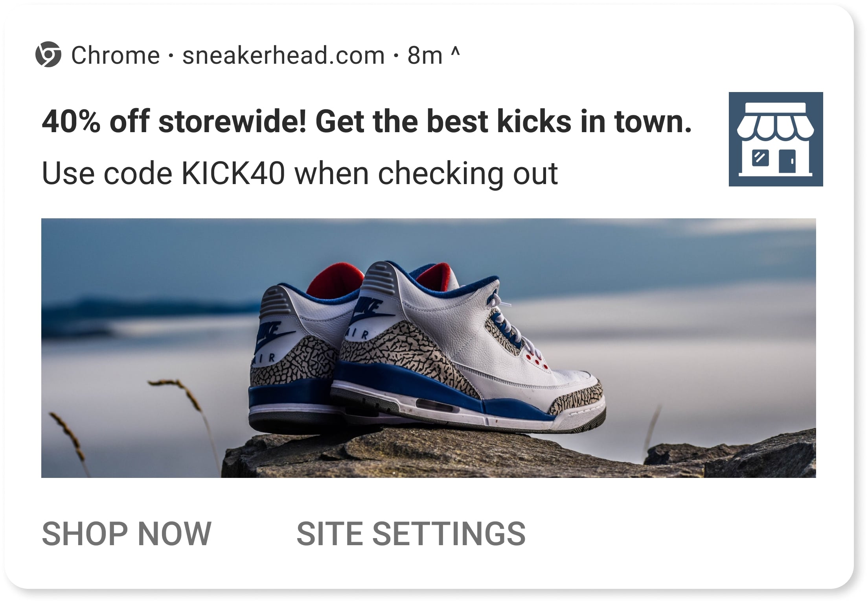This screenshot has width=868, height=603.
Task: Click the Nike Air logo on left shoe heel
Action: [x=273, y=339]
